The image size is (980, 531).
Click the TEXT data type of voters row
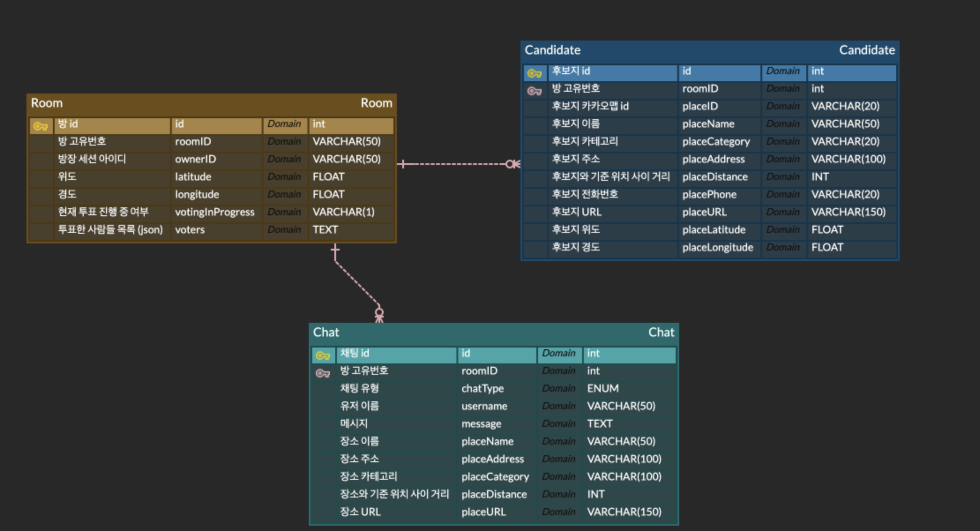click(x=325, y=230)
